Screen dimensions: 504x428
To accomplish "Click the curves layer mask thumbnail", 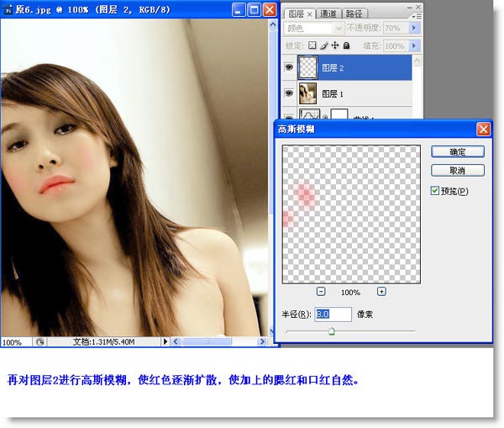I will (339, 114).
